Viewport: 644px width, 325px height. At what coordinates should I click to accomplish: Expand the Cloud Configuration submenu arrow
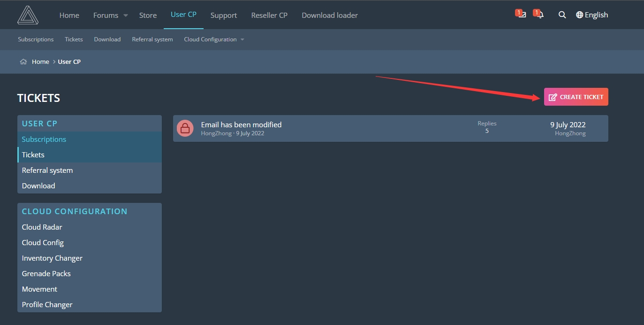[x=242, y=39]
